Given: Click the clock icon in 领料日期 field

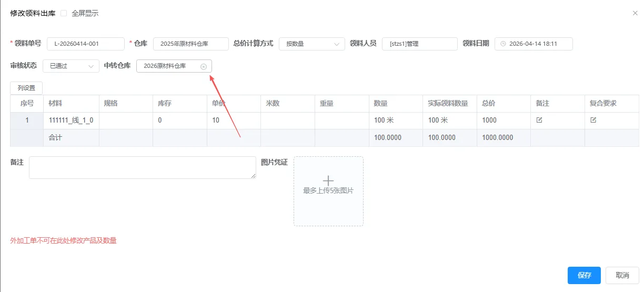Looking at the screenshot, I should [x=503, y=44].
